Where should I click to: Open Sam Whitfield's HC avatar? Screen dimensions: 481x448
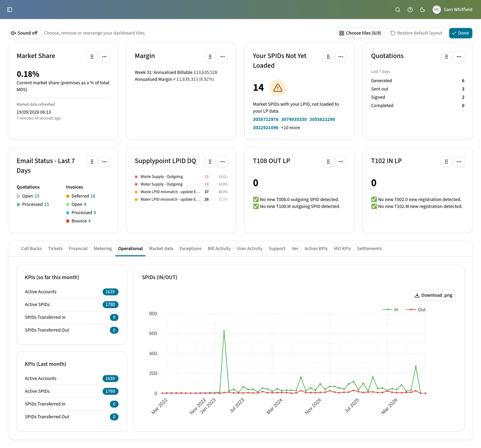point(437,10)
